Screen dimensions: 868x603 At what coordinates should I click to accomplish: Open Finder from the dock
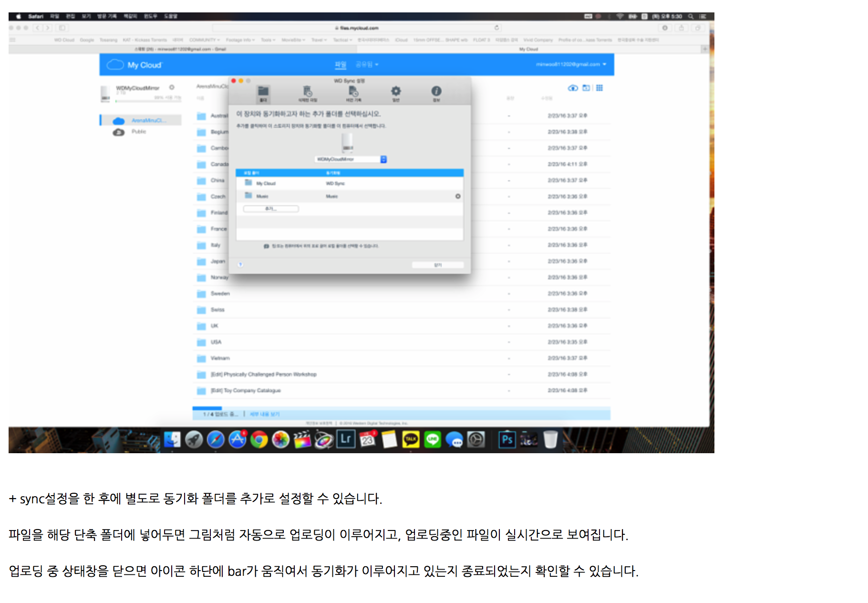pos(172,439)
